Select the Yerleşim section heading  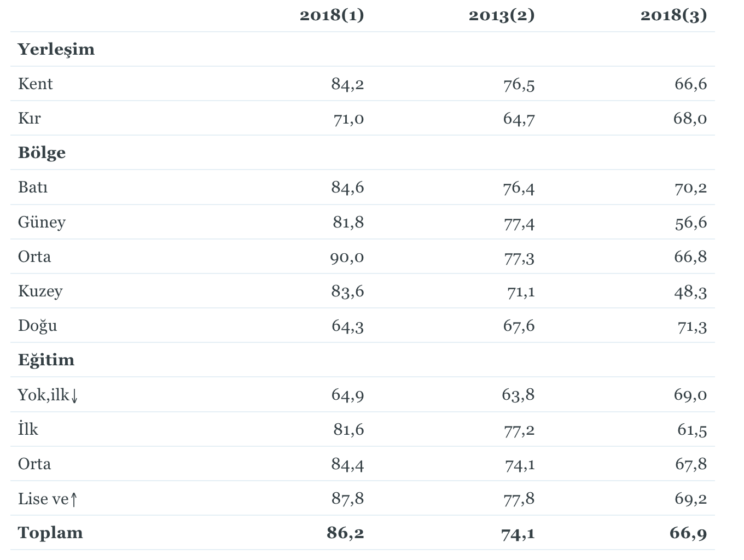pos(56,49)
